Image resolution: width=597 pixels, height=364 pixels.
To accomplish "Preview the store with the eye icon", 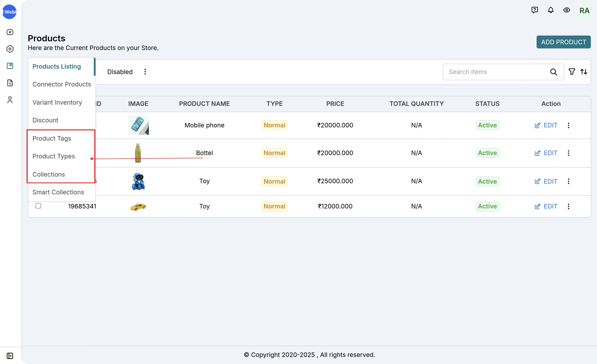I will (x=567, y=10).
